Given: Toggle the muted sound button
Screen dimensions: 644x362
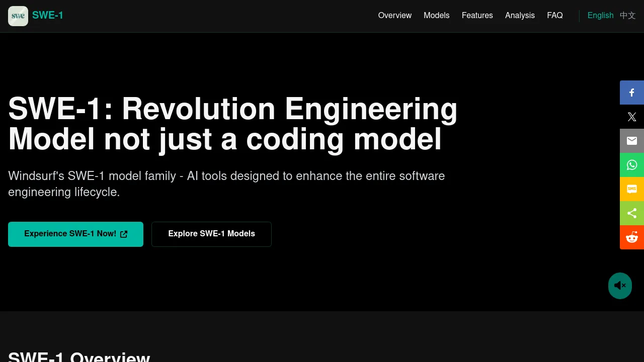Looking at the screenshot, I should coord(620,286).
